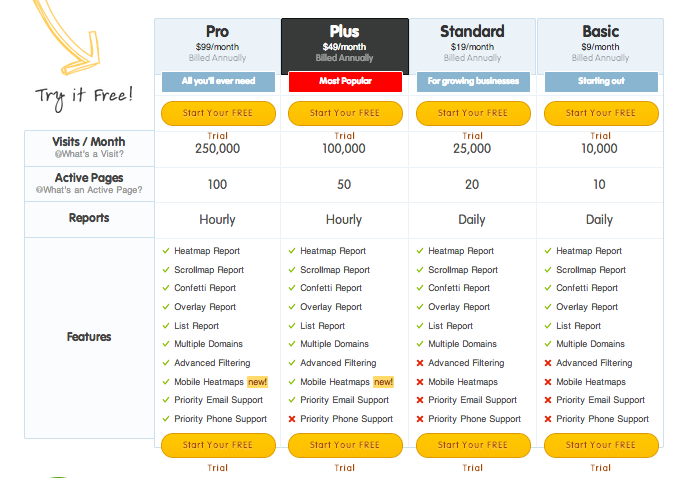
Task: Click the green check beside Standard Scrollmap Report
Action: point(420,270)
